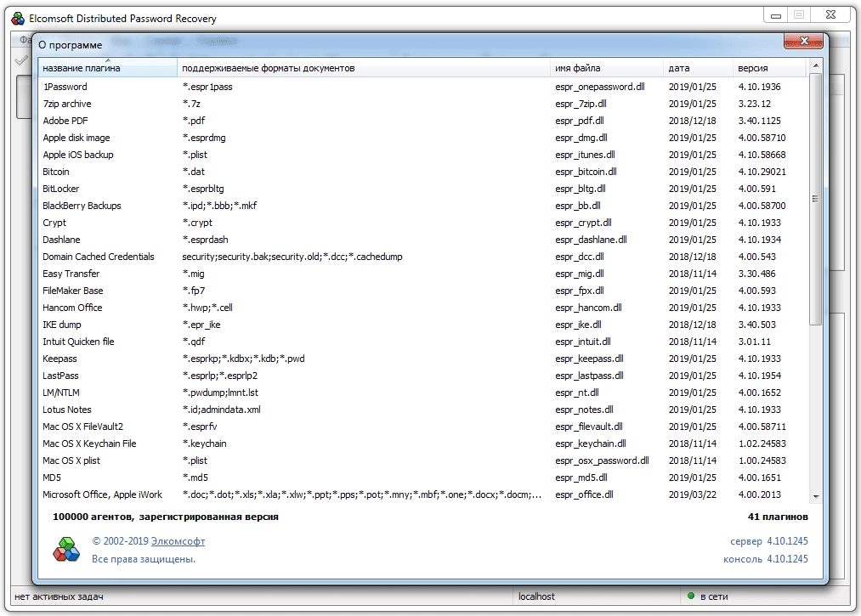This screenshot has height=616, width=861.
Task: Click version value 3.23.12
Action: (755, 104)
